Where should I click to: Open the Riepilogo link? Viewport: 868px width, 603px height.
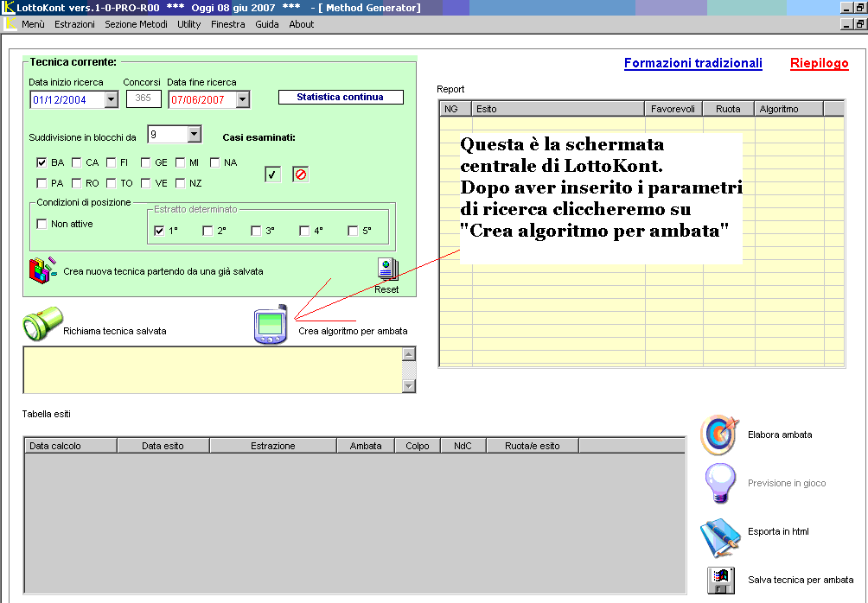tap(820, 63)
